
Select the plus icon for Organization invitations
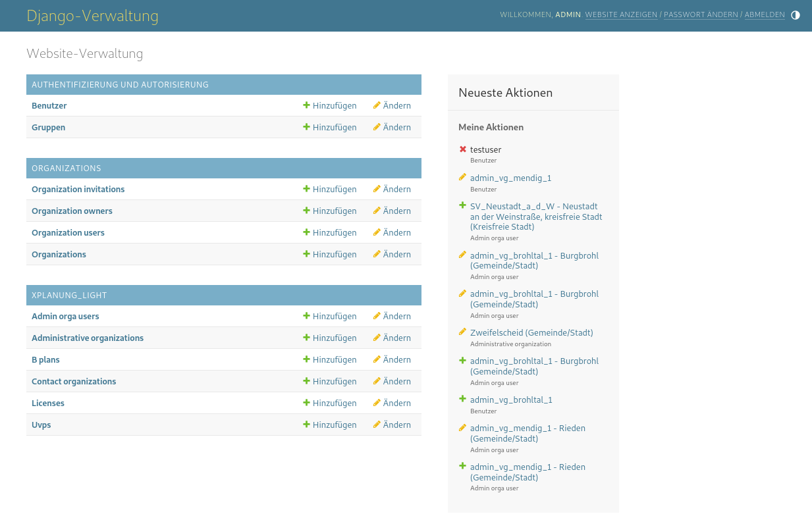pyautogui.click(x=306, y=189)
